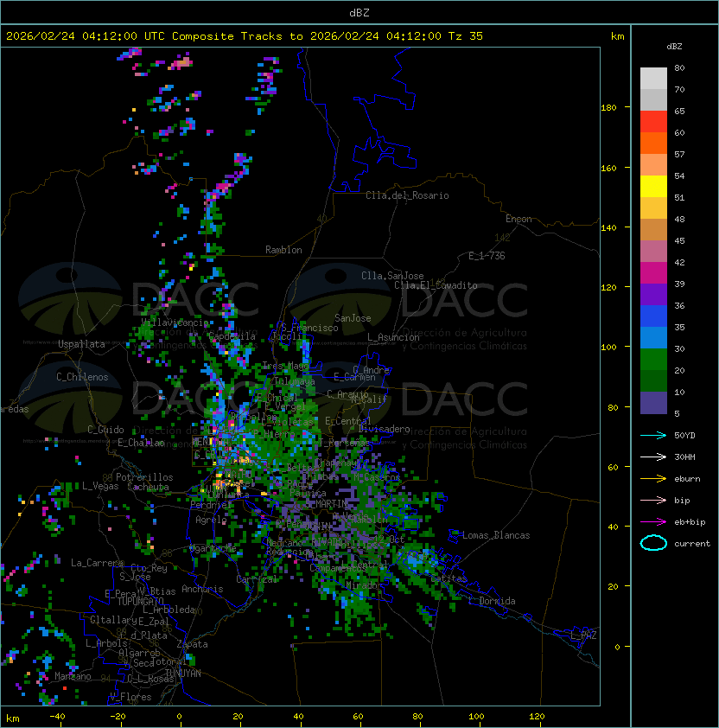Image resolution: width=719 pixels, height=728 pixels.
Task: Select the light gray top swatch of scale
Action: tap(653, 79)
